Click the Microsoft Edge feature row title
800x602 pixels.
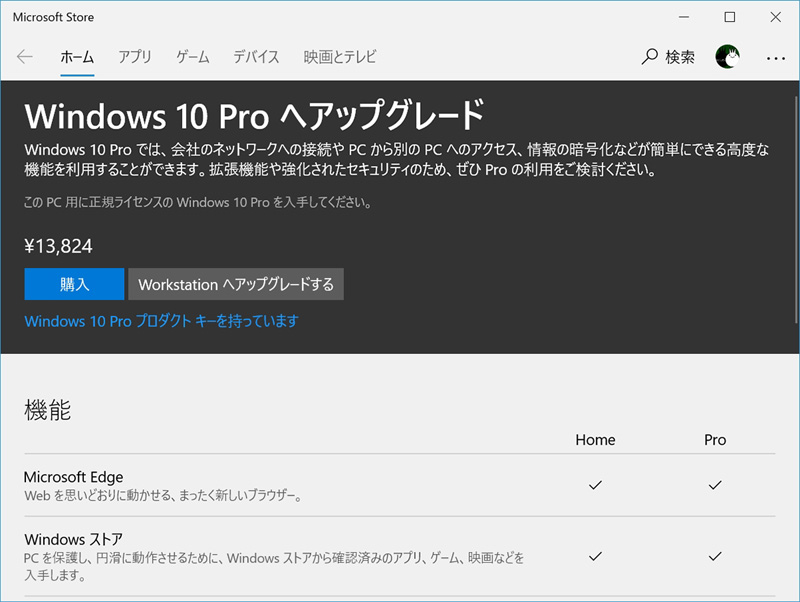pyautogui.click(x=73, y=477)
